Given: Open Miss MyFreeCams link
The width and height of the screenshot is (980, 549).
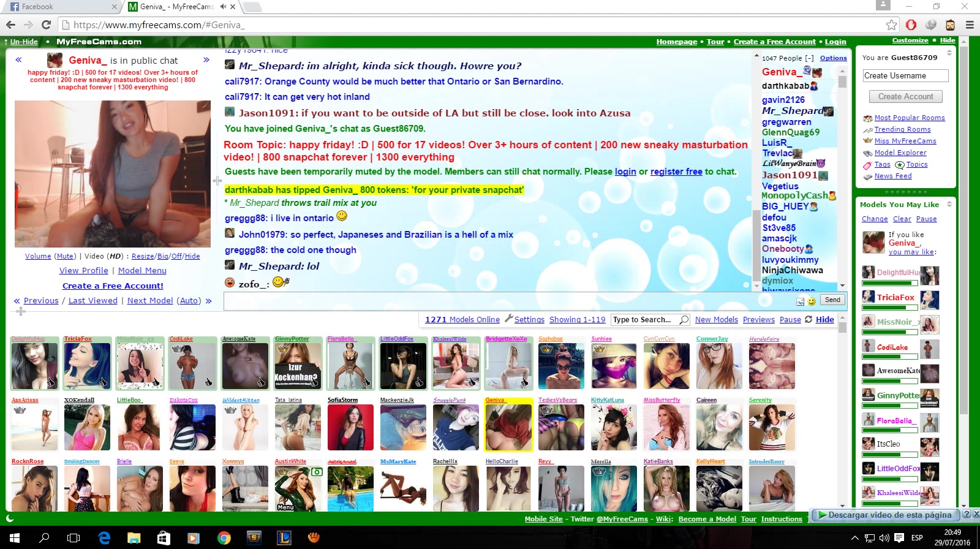Looking at the screenshot, I should coord(905,141).
